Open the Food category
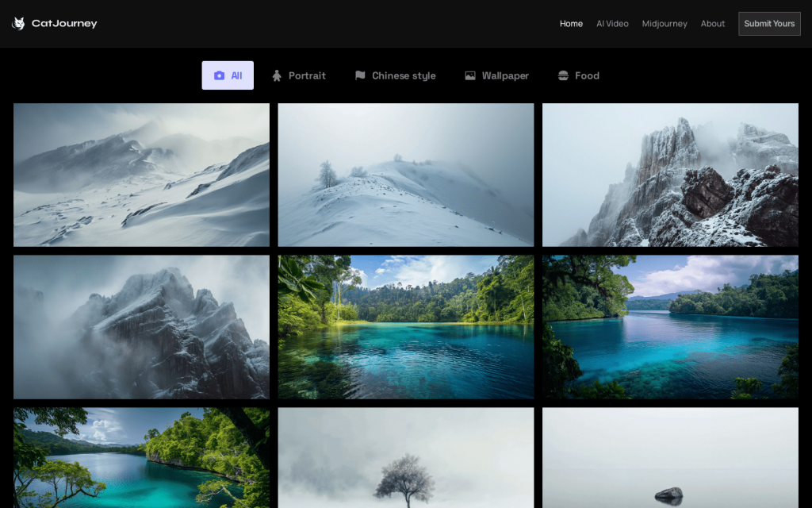This screenshot has height=508, width=812. click(x=578, y=75)
